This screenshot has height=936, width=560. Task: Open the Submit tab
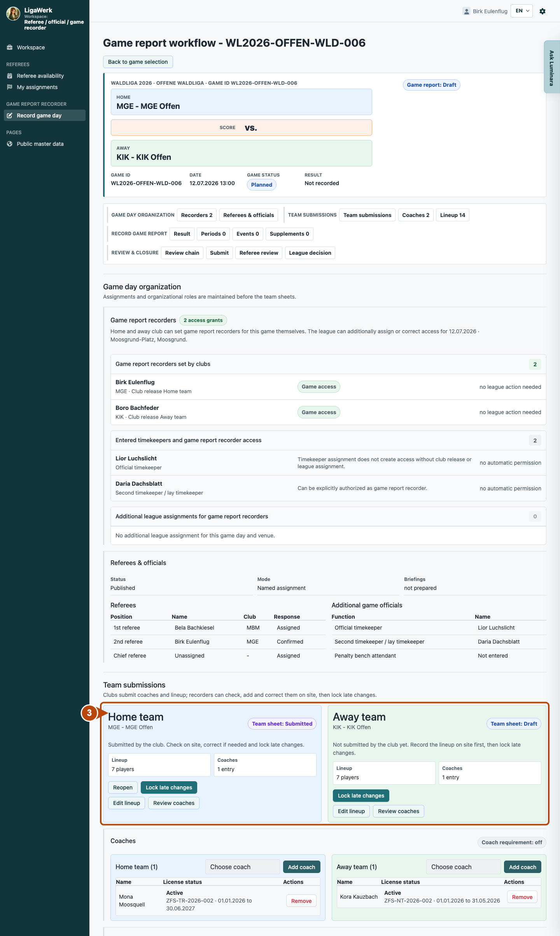219,253
